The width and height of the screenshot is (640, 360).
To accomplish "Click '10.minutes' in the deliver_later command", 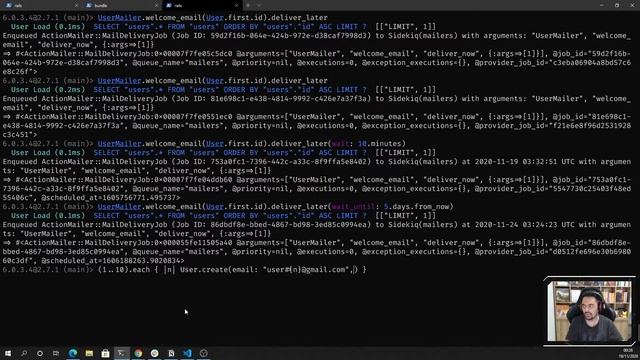I will tap(379, 144).
